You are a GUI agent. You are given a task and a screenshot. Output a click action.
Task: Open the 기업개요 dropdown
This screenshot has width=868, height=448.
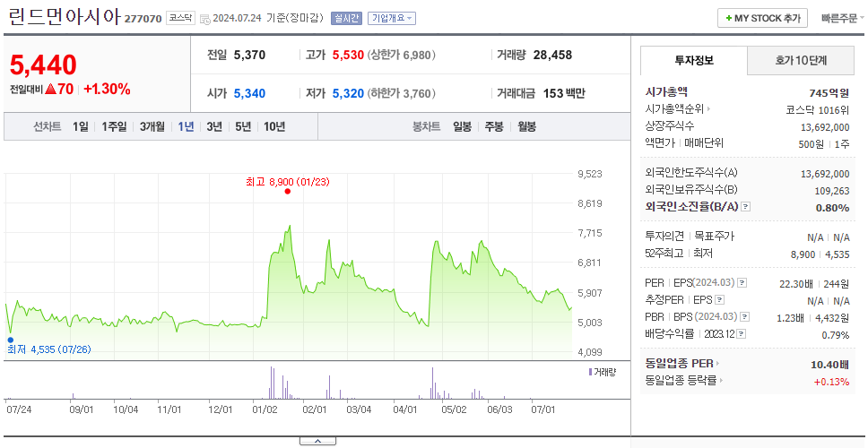point(391,18)
